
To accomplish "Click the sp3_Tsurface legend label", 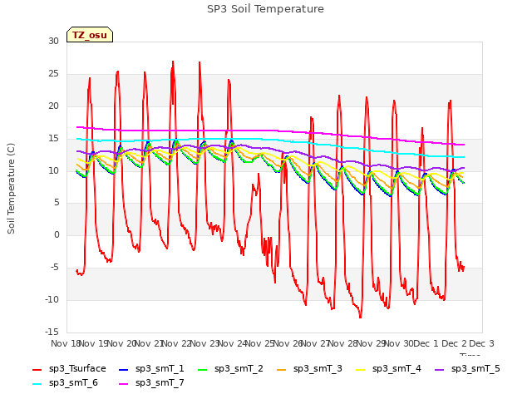I will coord(77,368).
